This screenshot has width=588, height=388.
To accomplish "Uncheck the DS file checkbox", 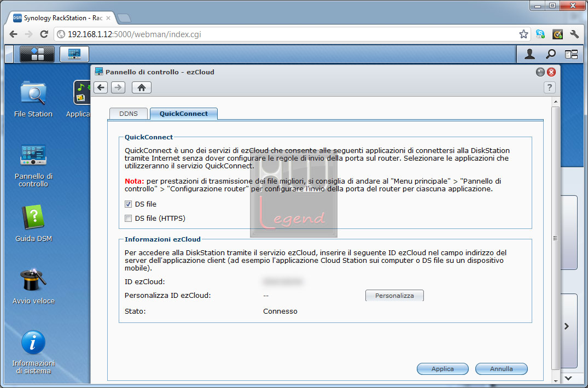I will pyautogui.click(x=128, y=204).
